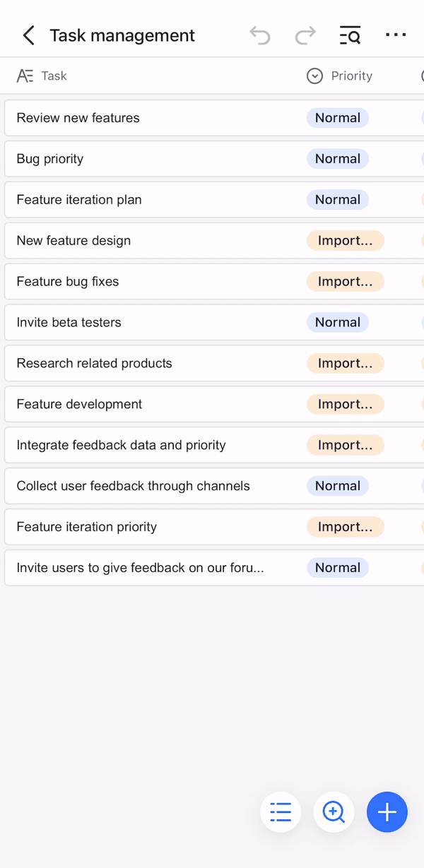Click Important tag on New feature design
The height and width of the screenshot is (868, 424).
(345, 241)
